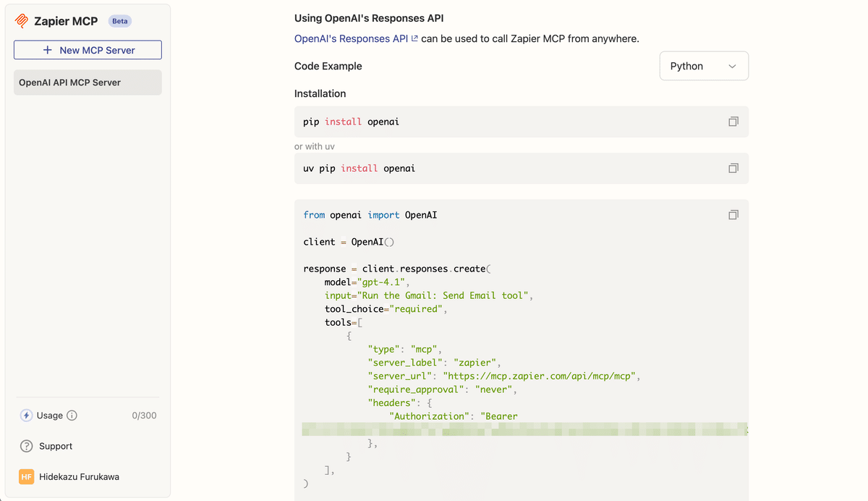Copy the Python code example block
This screenshot has height=501, width=868.
[733, 214]
